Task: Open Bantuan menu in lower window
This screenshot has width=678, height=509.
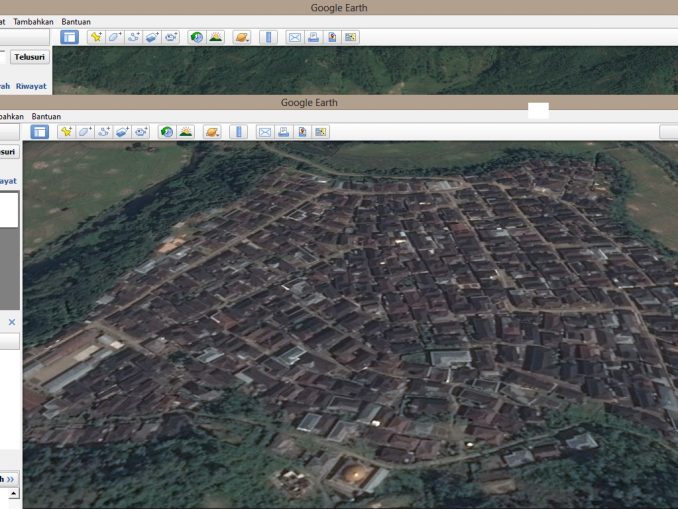Action: pyautogui.click(x=46, y=116)
